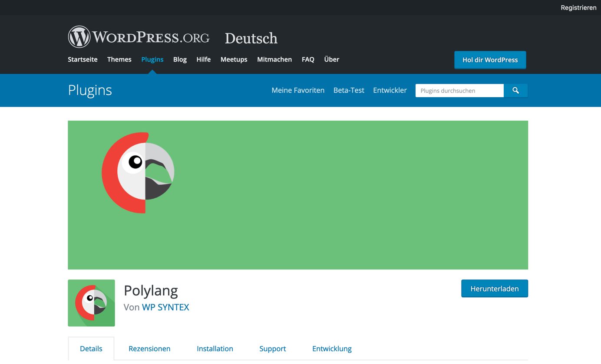
Task: Click the Registrieren link
Action: pyautogui.click(x=578, y=8)
